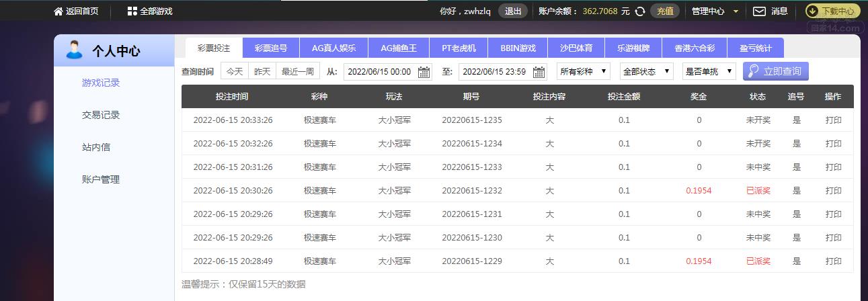Switch to 彩票追号 tab
The width and height of the screenshot is (868, 301).
pyautogui.click(x=271, y=48)
